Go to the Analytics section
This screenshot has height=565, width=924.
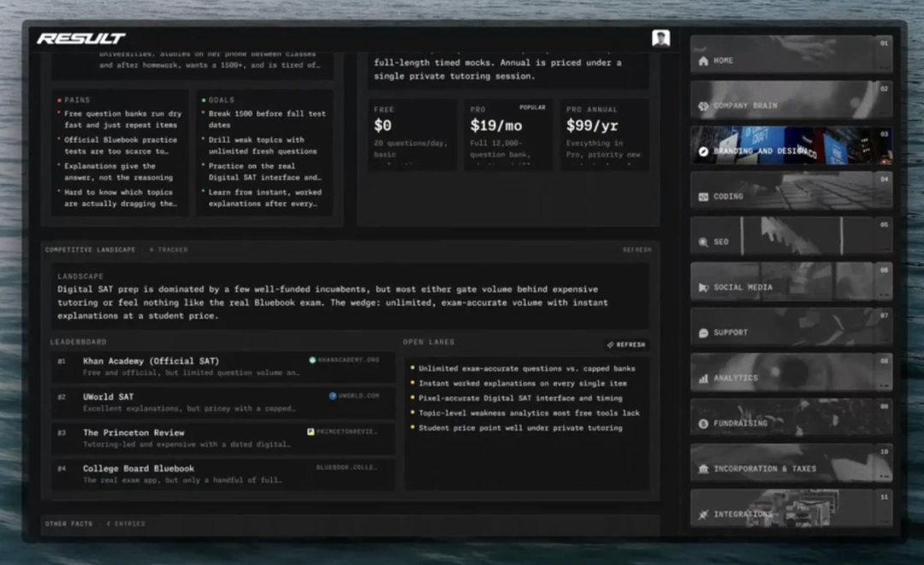pyautogui.click(x=791, y=372)
